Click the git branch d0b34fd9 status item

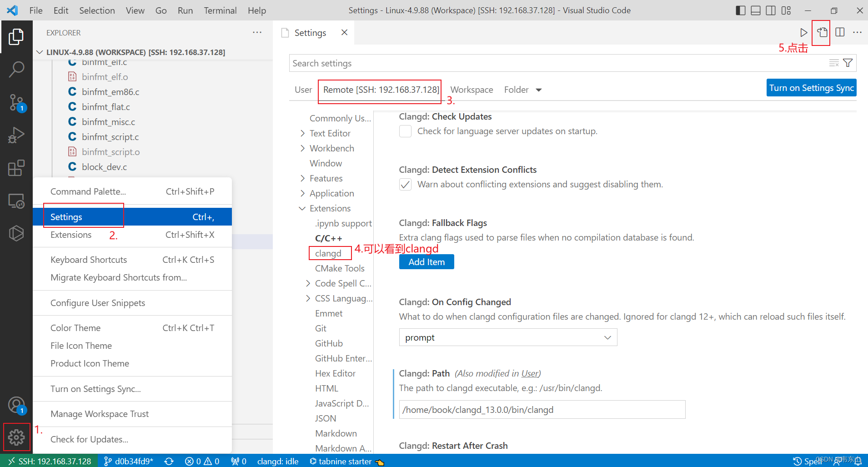coord(129,461)
